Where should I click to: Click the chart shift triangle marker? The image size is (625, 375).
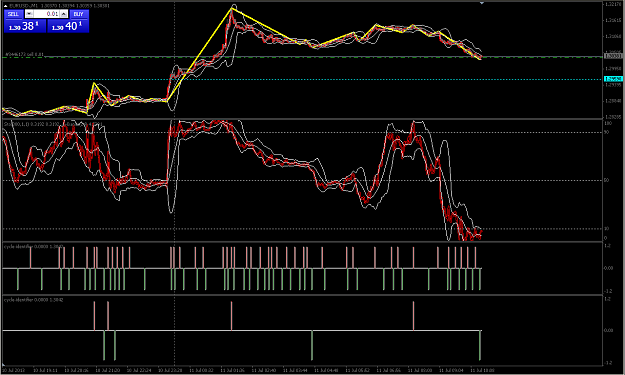coord(482,3)
